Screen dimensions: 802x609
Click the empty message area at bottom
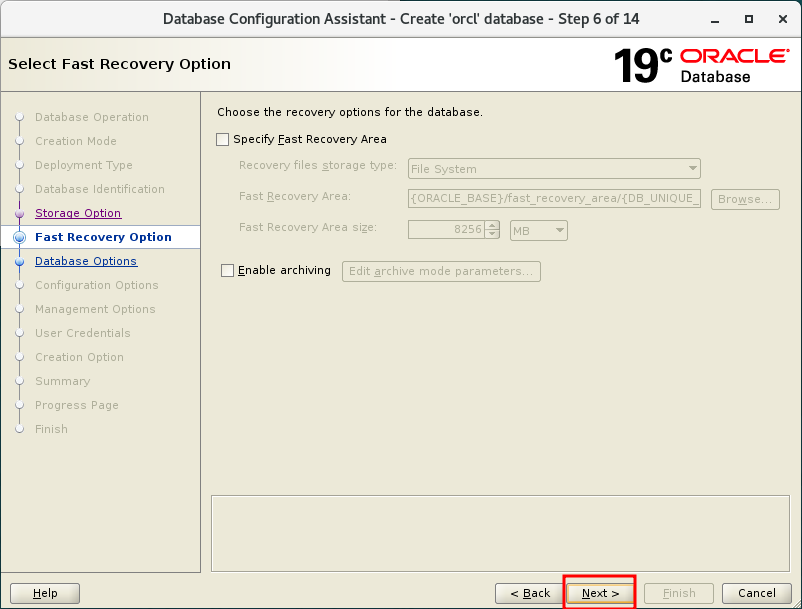(500, 533)
